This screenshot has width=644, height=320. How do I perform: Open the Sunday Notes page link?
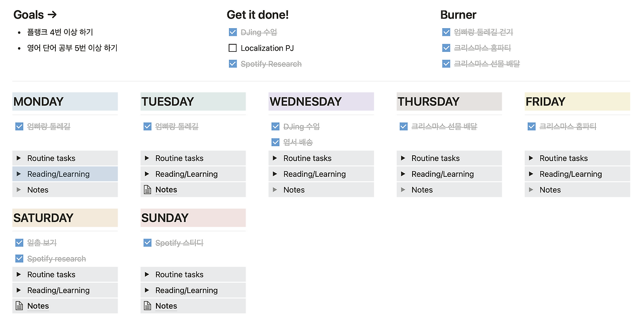tap(166, 306)
